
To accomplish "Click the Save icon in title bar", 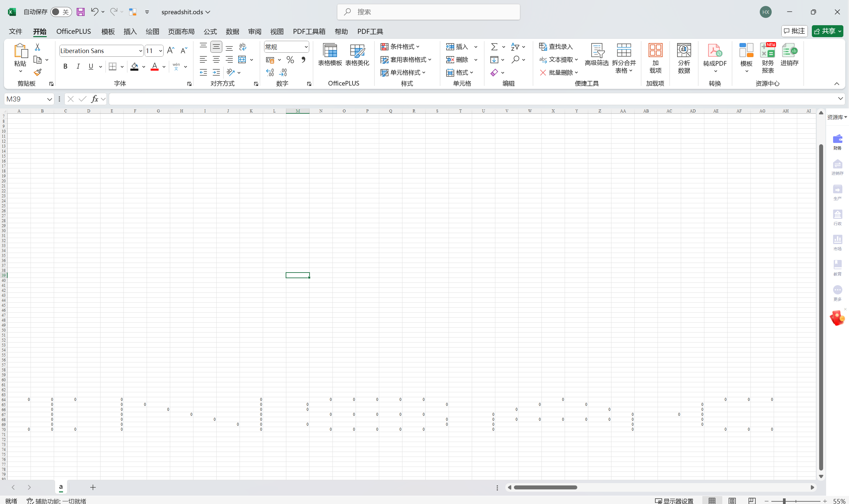I will 81,12.
